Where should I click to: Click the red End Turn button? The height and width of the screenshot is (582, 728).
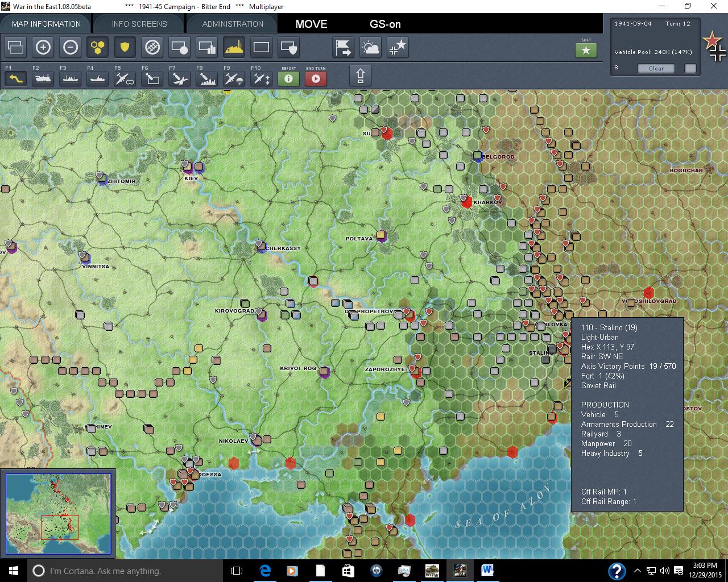[x=316, y=78]
